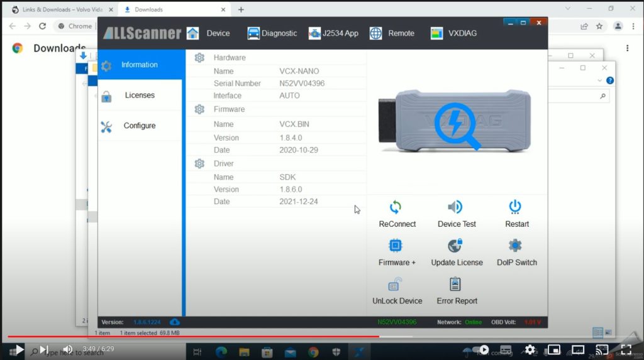The width and height of the screenshot is (644, 360).
Task: Click the Restart power icon
Action: 515,207
